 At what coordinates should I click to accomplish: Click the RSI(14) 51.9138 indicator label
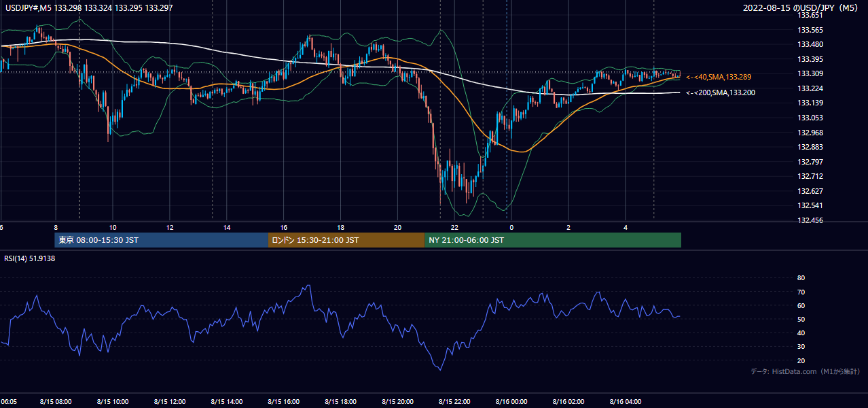(x=30, y=258)
